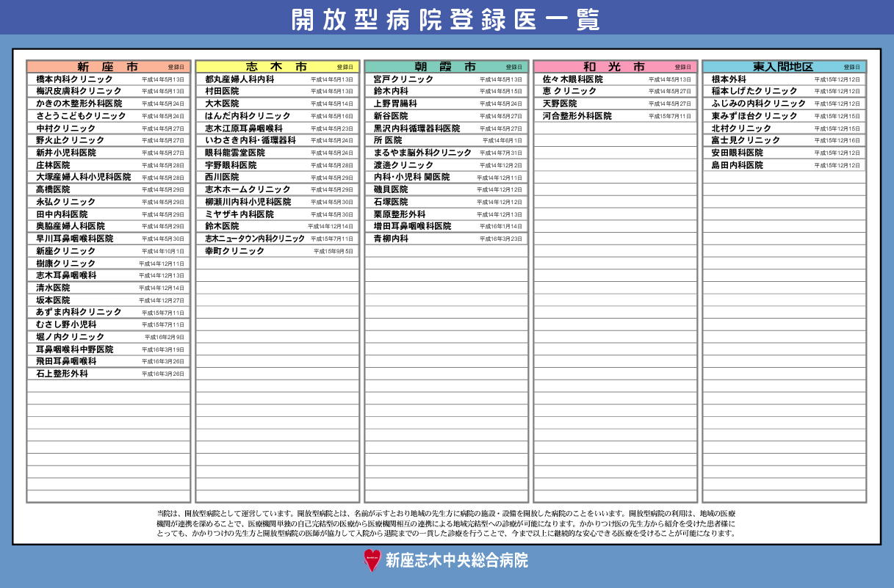Click on 天野医院
894x588 pixels.
click(x=615, y=104)
